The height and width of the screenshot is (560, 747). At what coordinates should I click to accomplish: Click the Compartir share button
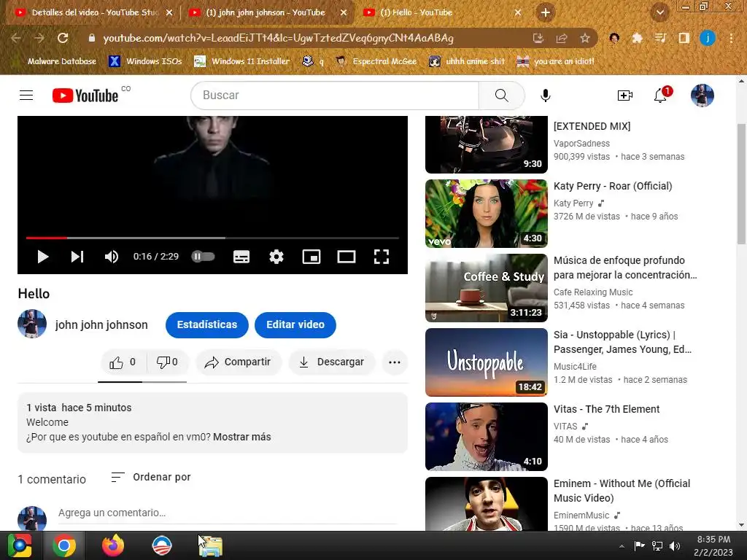pyautogui.click(x=239, y=362)
